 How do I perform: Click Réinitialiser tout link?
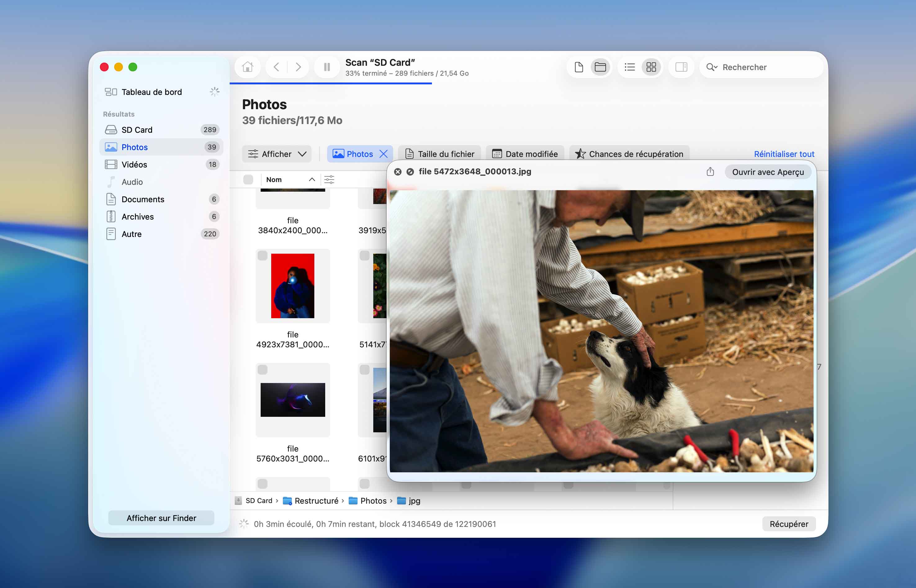(x=784, y=154)
